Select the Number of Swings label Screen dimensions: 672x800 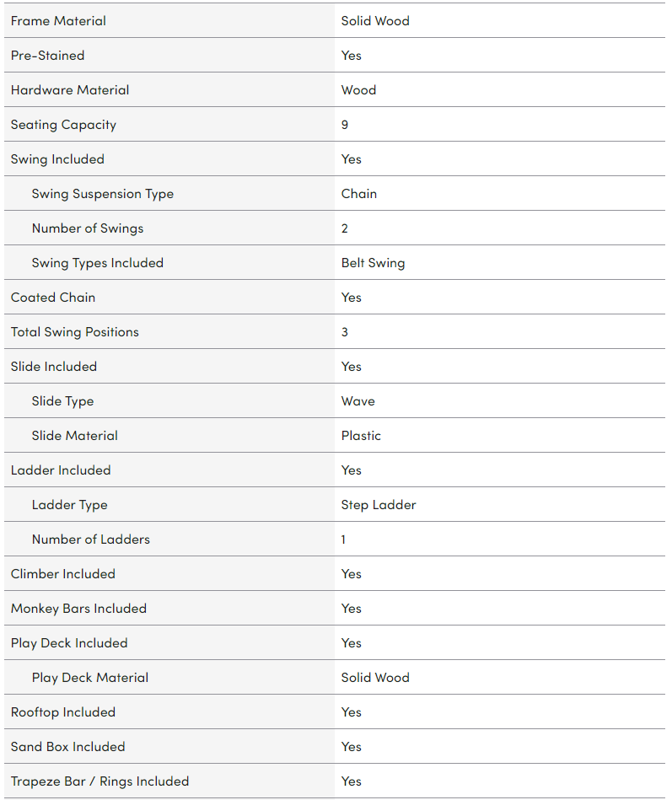[88, 228]
